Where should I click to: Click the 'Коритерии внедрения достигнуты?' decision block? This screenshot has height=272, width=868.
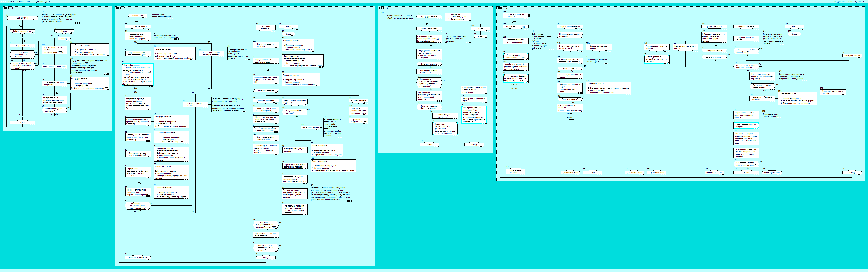click(55, 109)
